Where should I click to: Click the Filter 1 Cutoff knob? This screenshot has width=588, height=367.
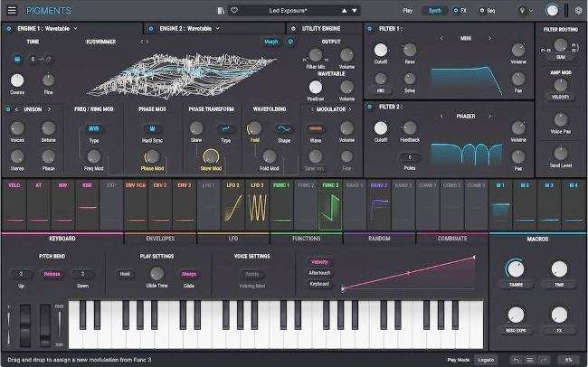click(x=381, y=52)
